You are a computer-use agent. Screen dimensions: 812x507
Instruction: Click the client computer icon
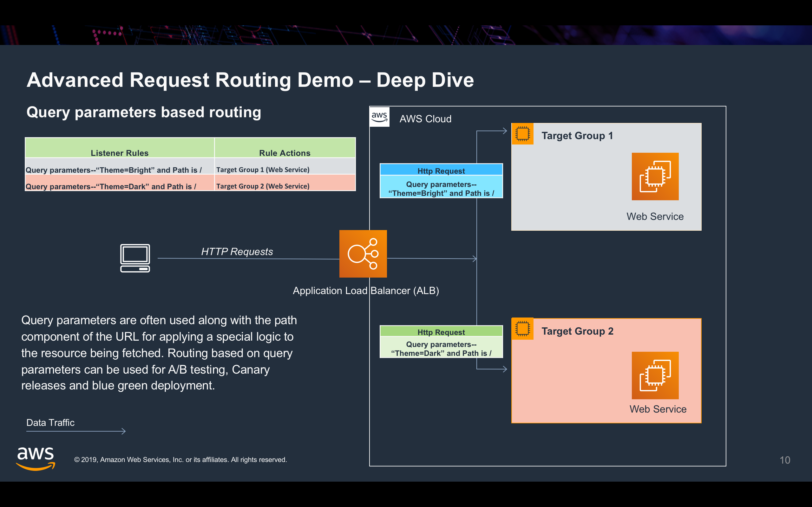[135, 258]
